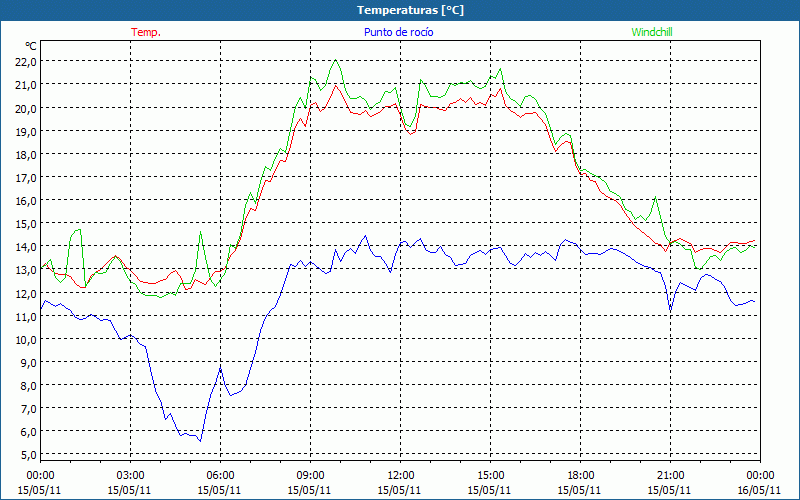Click the '19,0' y-axis value
This screenshot has width=800, height=500.
(x=28, y=131)
